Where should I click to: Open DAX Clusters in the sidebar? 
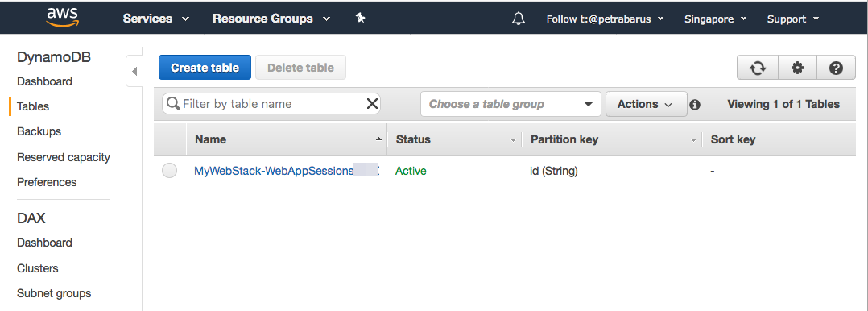[38, 268]
